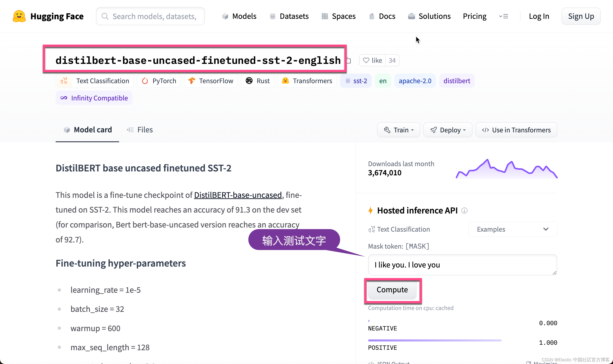Copy model name via clipboard icon
The height and width of the screenshot is (364, 613).
coord(349,61)
